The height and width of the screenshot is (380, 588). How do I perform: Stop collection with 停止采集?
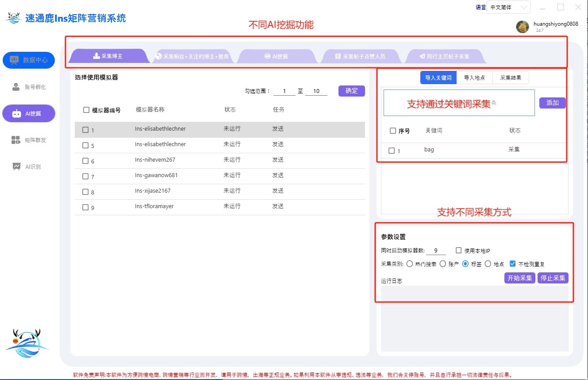(553, 278)
